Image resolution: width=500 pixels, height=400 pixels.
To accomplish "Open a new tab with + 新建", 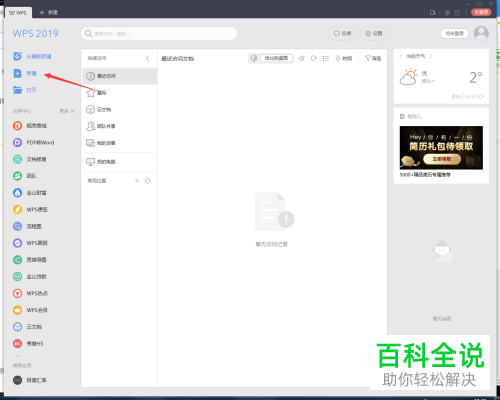I will (x=49, y=13).
